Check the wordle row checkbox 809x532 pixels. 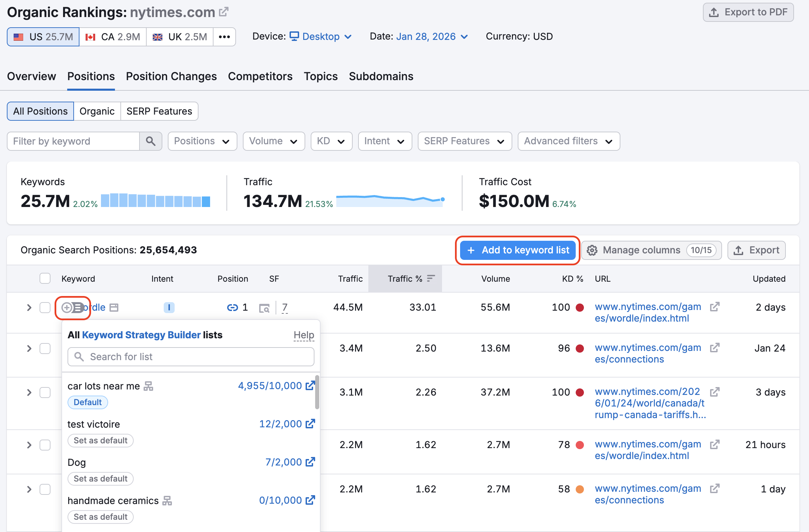point(45,308)
